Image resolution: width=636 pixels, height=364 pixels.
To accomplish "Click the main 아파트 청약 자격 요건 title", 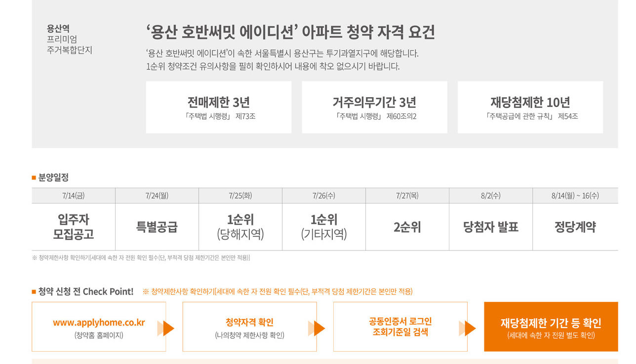I will click(x=290, y=33).
